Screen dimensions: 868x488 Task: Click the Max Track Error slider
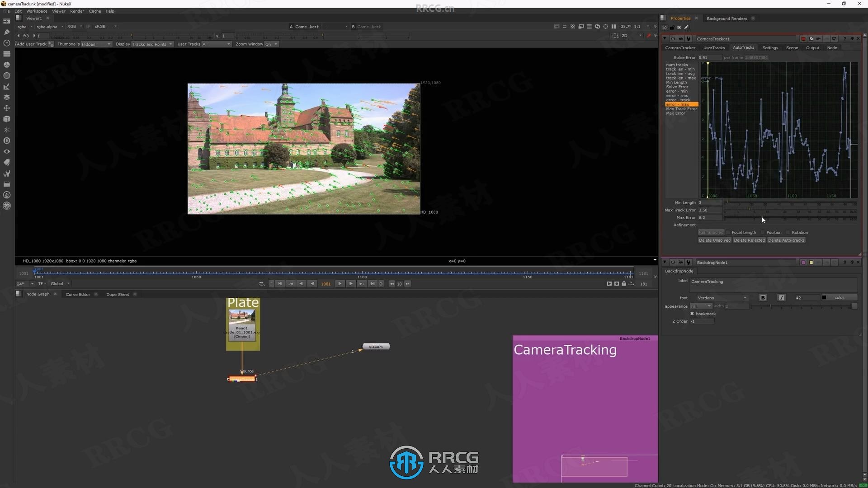tap(791, 210)
